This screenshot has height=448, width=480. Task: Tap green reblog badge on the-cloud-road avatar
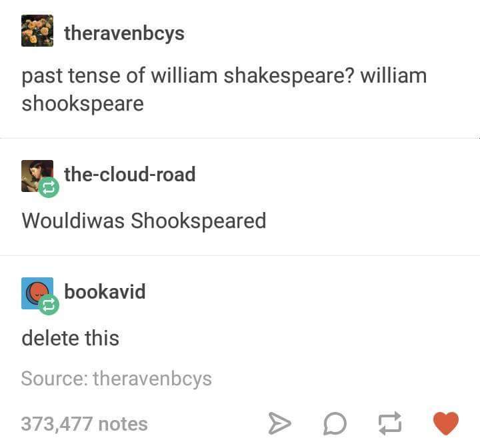point(49,187)
